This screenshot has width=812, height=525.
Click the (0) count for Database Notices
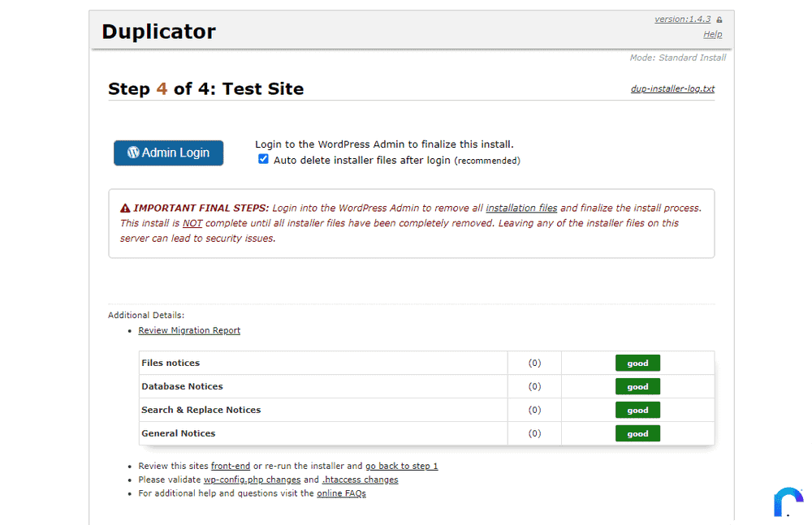click(x=534, y=386)
